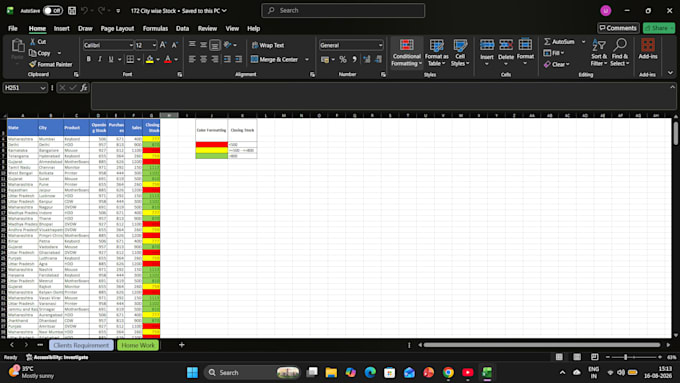Image resolution: width=680 pixels, height=383 pixels.
Task: Click the Format as Table icon
Action: 436,46
